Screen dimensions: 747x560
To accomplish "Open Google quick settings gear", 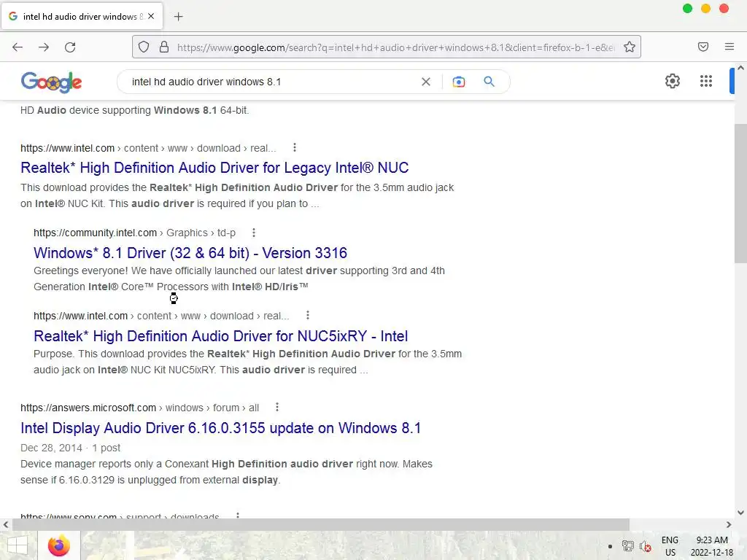I will [x=672, y=81].
